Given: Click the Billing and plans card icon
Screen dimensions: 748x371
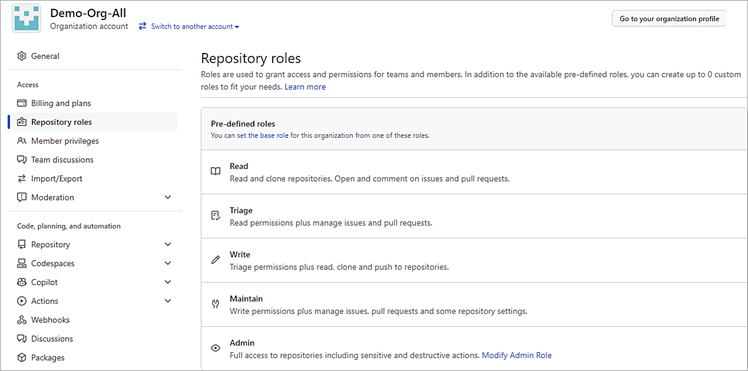Looking at the screenshot, I should click(21, 103).
